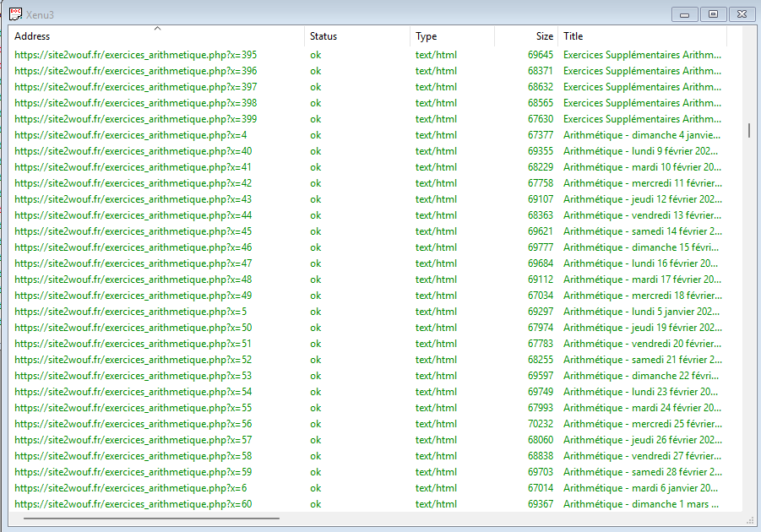This screenshot has width=761, height=532.
Task: Restore the Xenu3 child window size
Action: 714,14
